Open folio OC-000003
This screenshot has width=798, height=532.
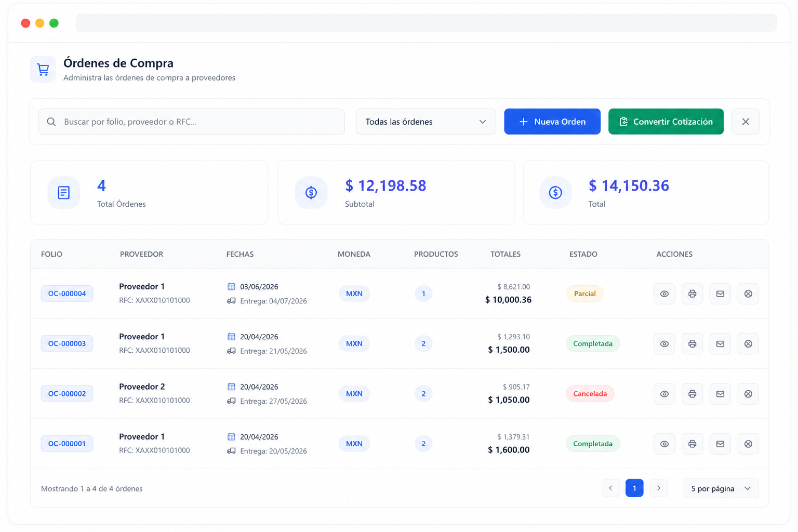tap(67, 343)
